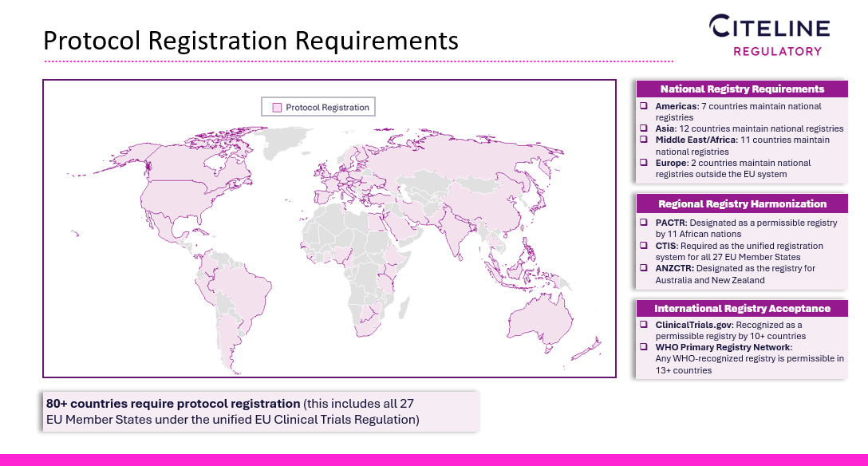The height and width of the screenshot is (466, 868).
Task: Click the checkbox bullet beside Americas
Action: (644, 106)
